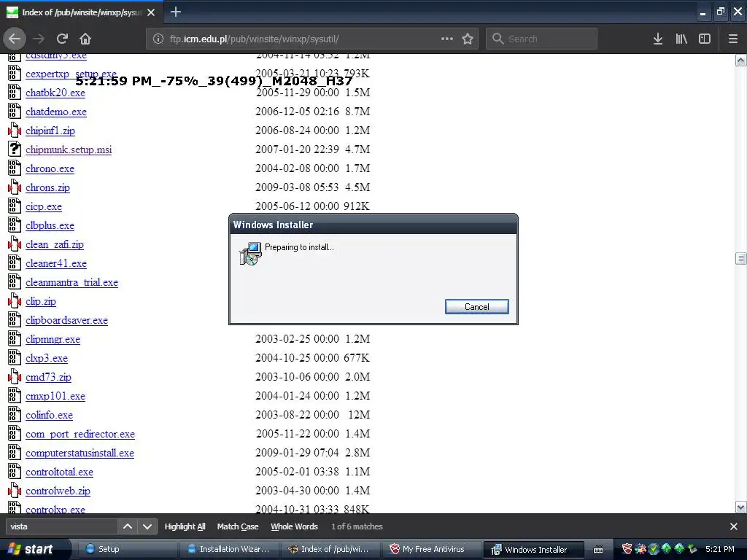This screenshot has width=747, height=560.
Task: Open the cicp.exe link
Action: 44,206
